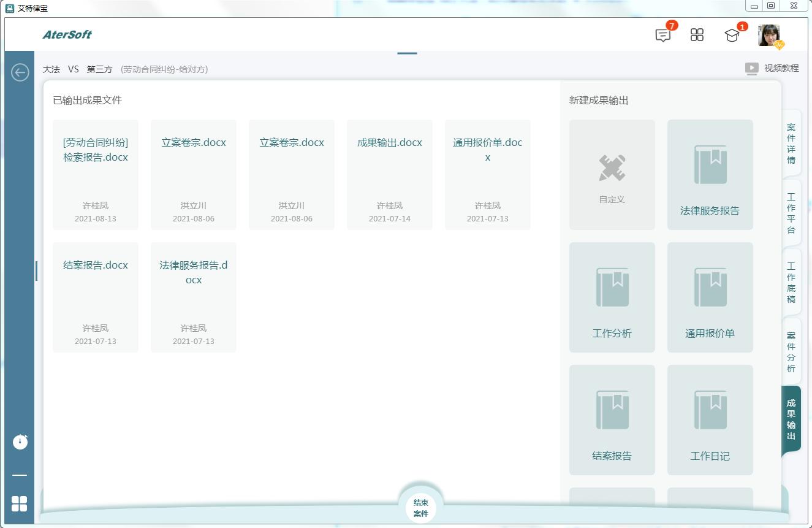
Task: Open the timer icon in the left sidebar
Action: pos(19,441)
